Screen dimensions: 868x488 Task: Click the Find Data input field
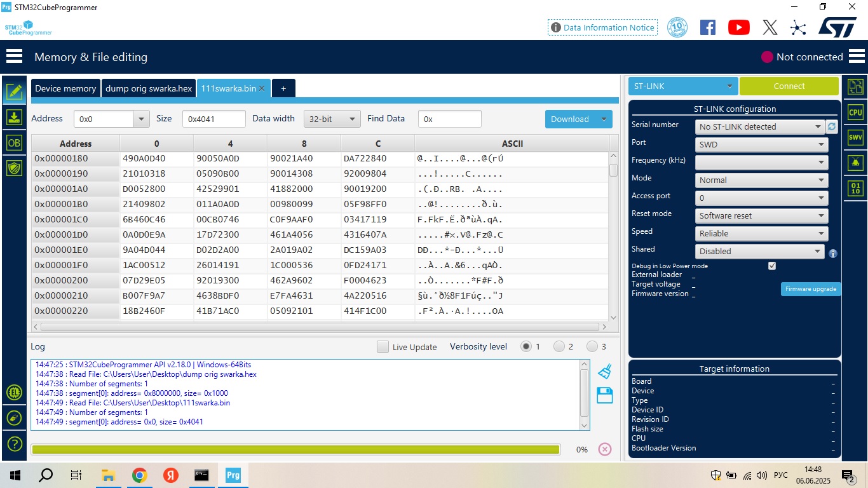(449, 119)
